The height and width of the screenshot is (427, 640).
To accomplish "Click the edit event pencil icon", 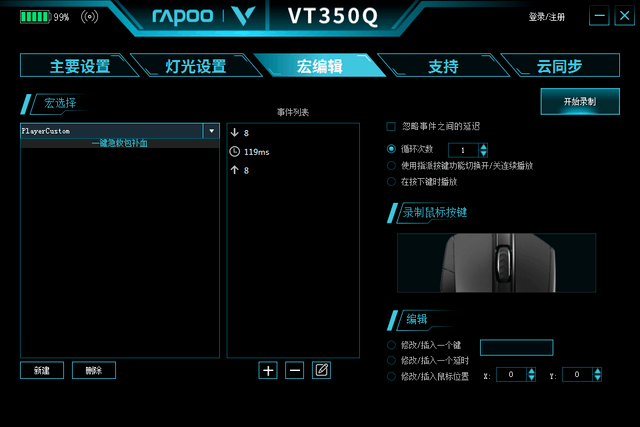I will [321, 370].
